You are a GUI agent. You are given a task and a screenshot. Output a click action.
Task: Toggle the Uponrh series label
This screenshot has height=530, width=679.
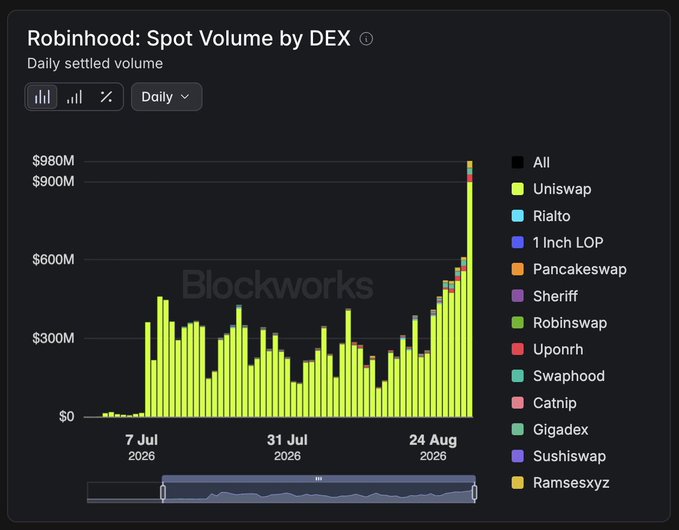tap(558, 350)
